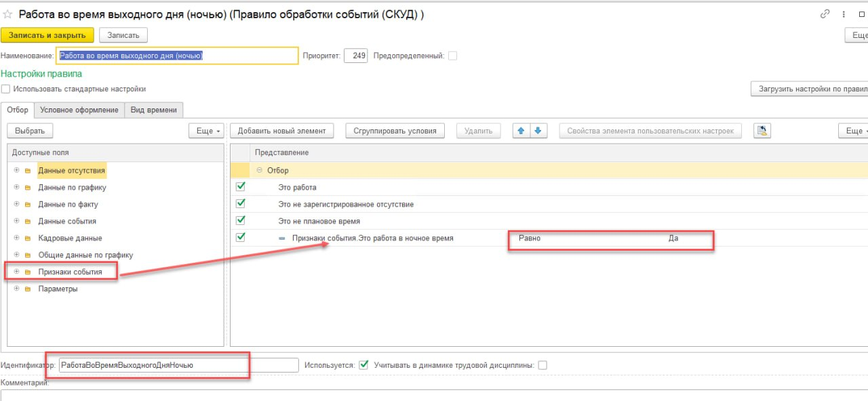The width and height of the screenshot is (868, 401).
Task: Uncheck the ночное время condition checkbox
Action: tap(240, 238)
